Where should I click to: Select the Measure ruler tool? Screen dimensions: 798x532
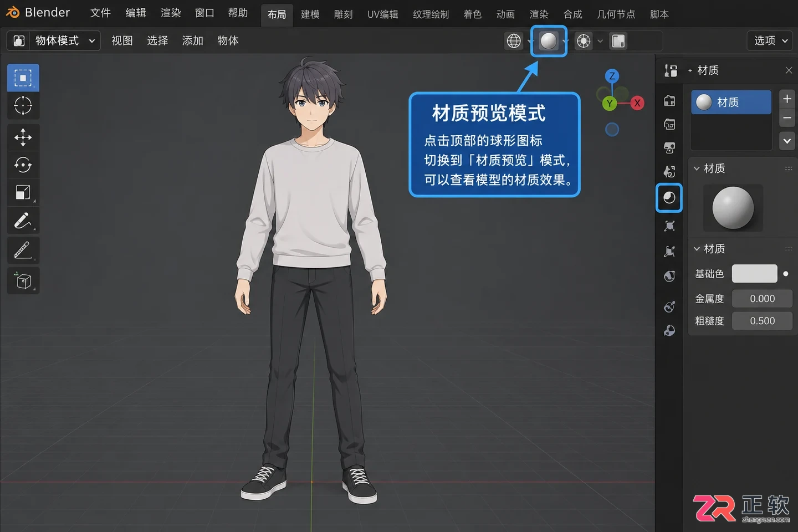click(x=23, y=250)
